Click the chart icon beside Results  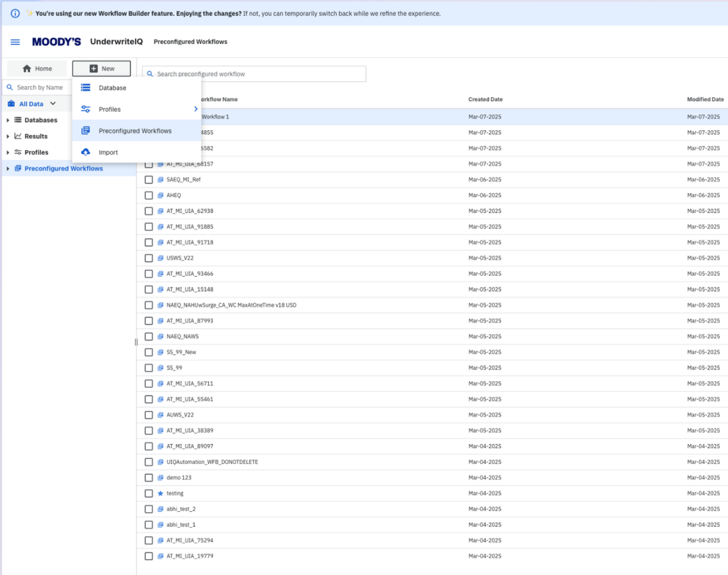[19, 136]
